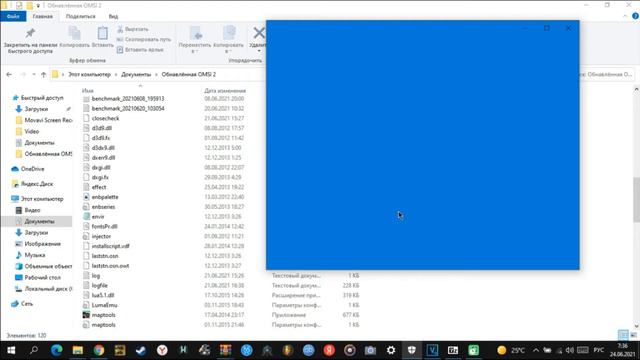Collapse the ribbon with the chevron

click(625, 16)
